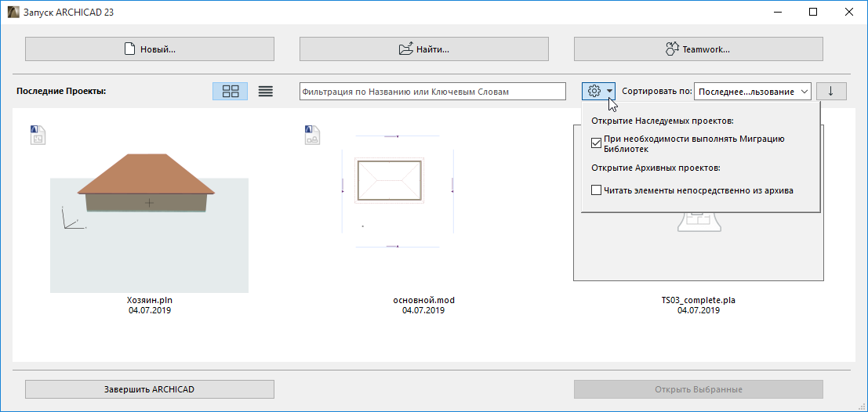Click the TS03_complete.pla file name
Screen dimensions: 868x412
click(698, 301)
